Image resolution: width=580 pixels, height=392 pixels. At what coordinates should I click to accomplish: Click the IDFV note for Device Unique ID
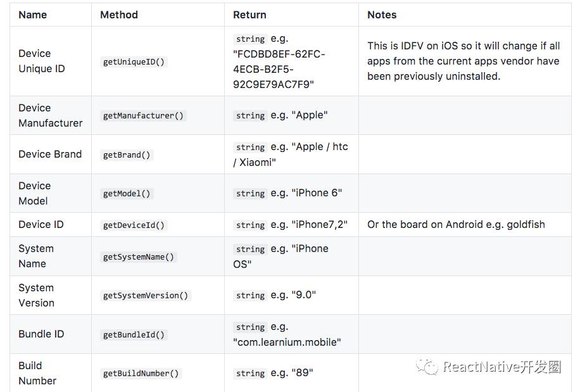pos(463,61)
